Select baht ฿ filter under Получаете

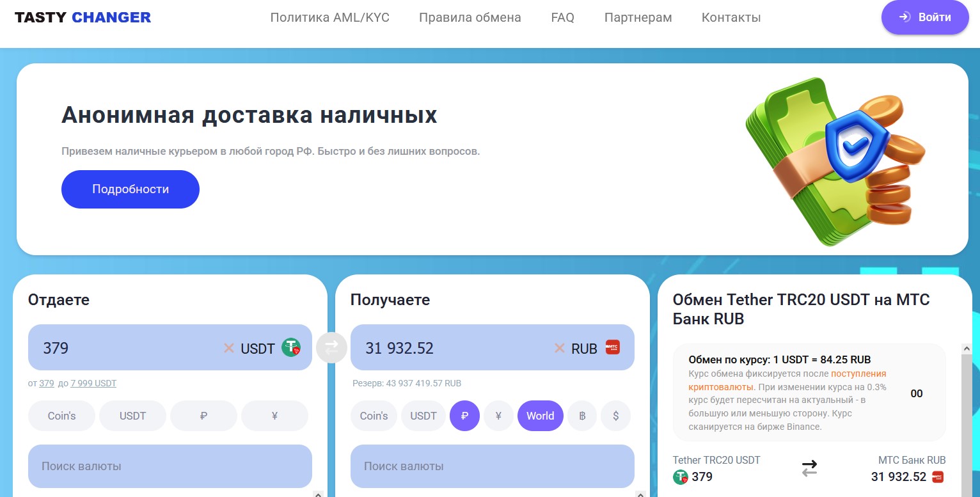click(582, 416)
